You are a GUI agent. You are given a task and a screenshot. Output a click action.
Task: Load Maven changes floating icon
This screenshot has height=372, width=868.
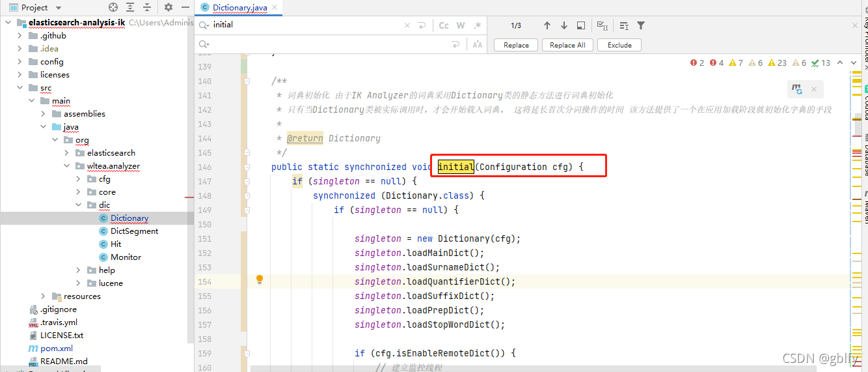(796, 89)
